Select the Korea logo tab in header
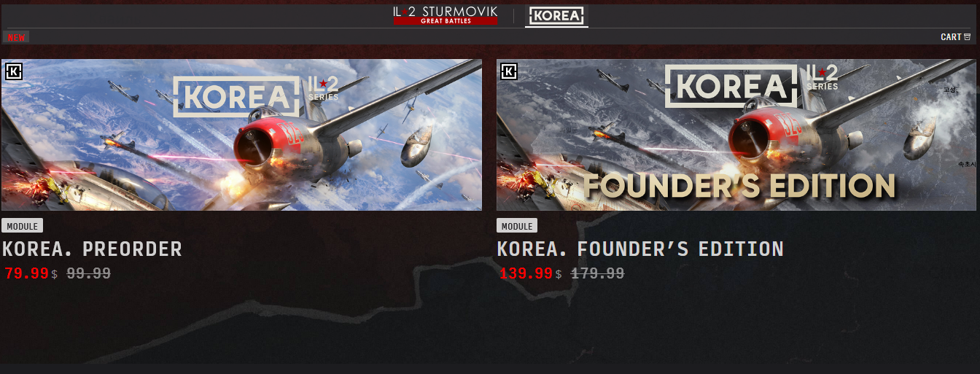Viewport: 980px width, 374px height. (556, 15)
